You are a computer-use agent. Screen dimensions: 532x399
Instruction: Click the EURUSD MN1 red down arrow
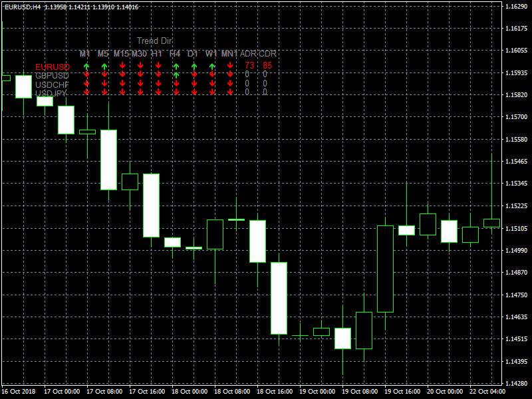pyautogui.click(x=230, y=65)
